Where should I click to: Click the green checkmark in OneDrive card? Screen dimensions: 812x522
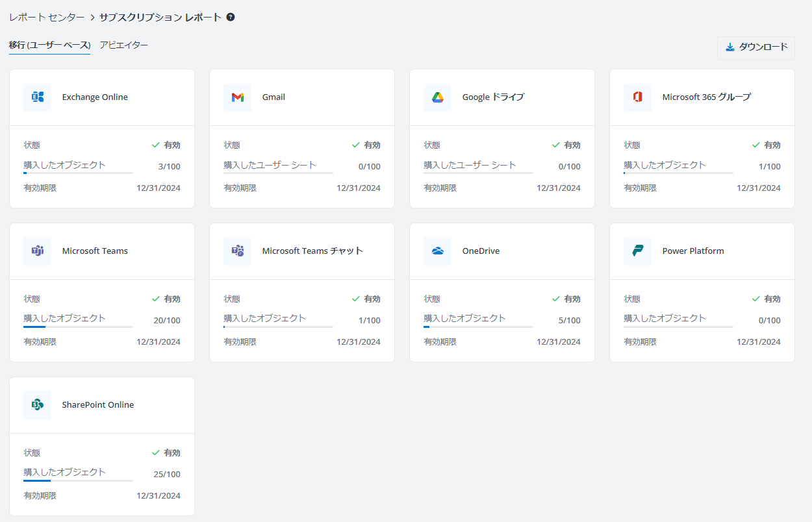click(x=556, y=299)
